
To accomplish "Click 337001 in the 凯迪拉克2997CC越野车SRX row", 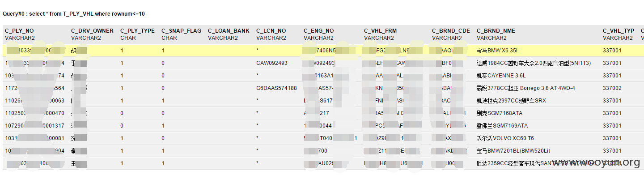I will tap(612, 101).
